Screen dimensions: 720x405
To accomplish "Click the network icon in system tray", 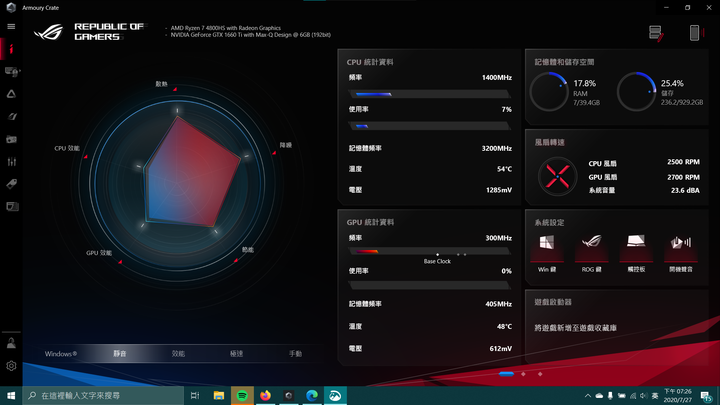I will click(633, 396).
